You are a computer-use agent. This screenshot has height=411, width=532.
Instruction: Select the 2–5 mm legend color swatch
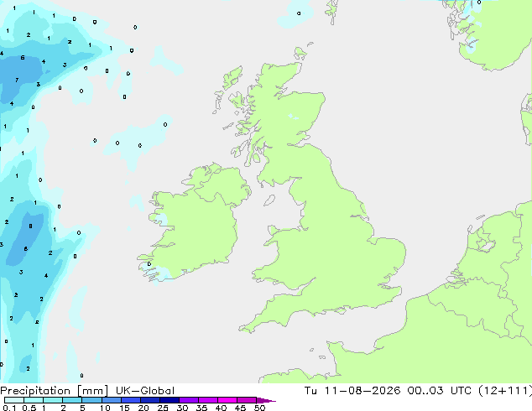click(72, 400)
